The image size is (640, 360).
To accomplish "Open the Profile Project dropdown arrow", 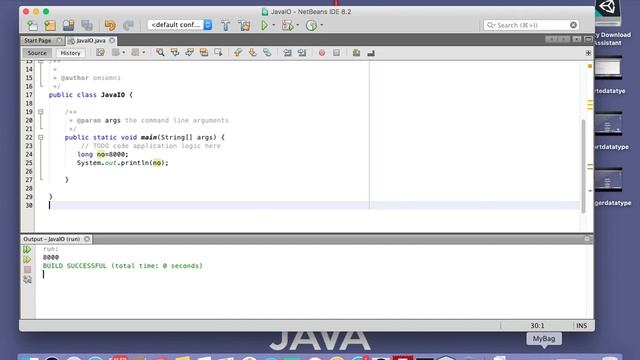I will pos(322,25).
